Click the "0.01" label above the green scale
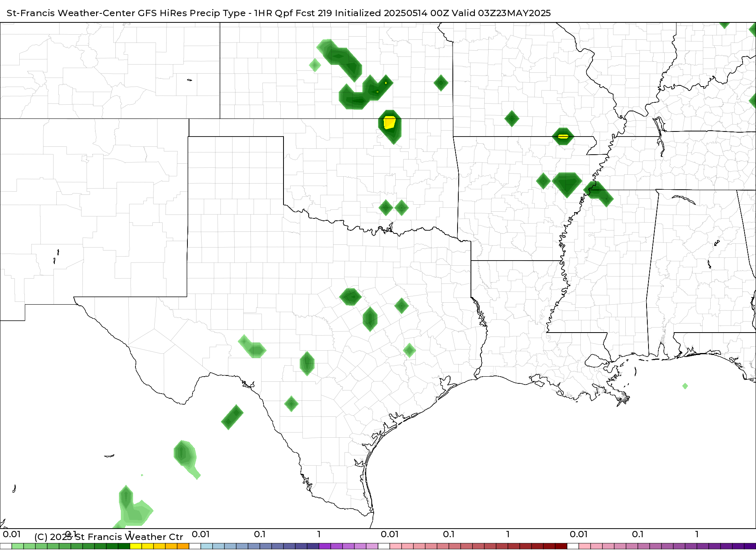 coord(12,534)
